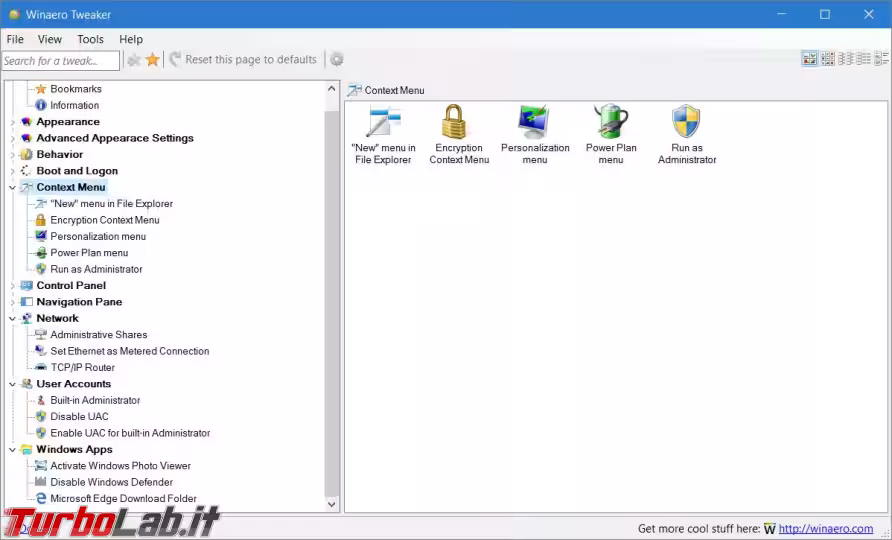Select Microsoft Edge Download Folder item

coord(123,498)
